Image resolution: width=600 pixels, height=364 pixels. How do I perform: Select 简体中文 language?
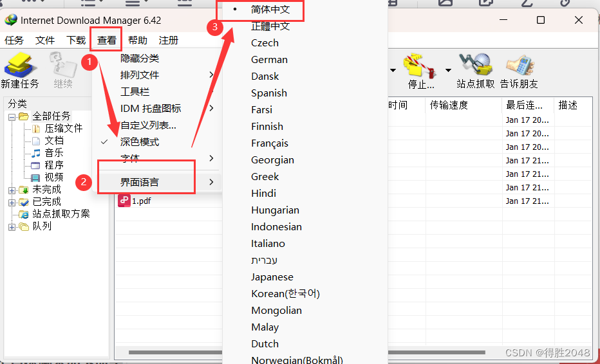(270, 10)
